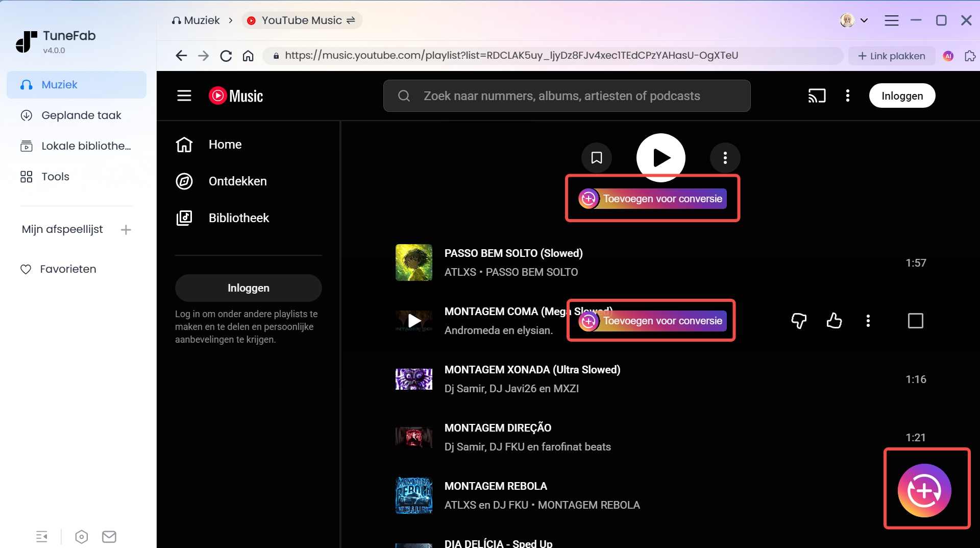This screenshot has height=548, width=980.
Task: Open the Cast icon in YouTube Music
Action: (817, 96)
